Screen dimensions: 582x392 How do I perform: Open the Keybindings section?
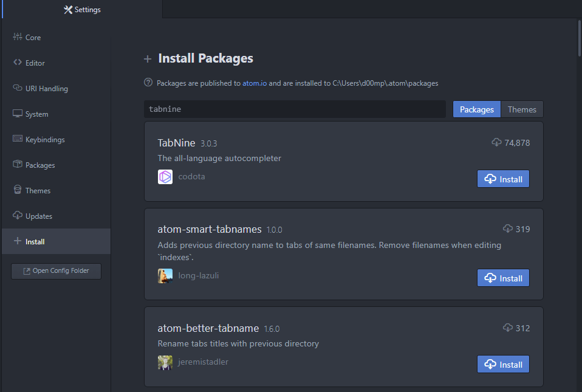coord(44,140)
